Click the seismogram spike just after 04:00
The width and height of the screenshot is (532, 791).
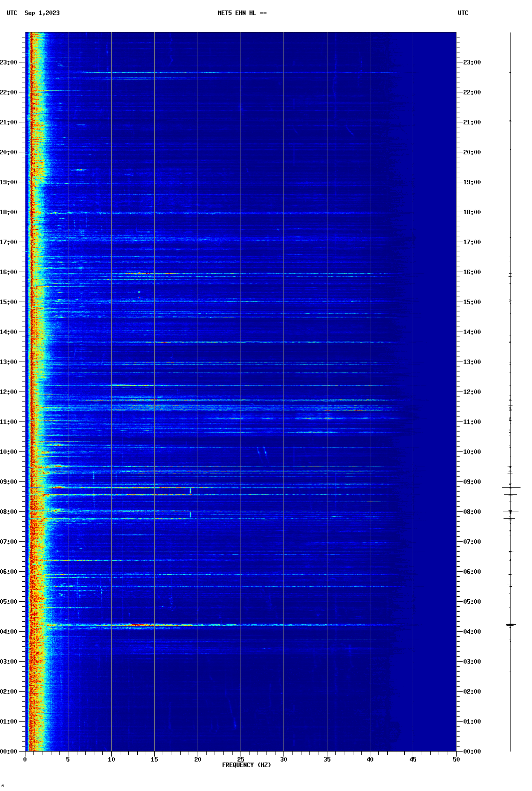point(510,625)
